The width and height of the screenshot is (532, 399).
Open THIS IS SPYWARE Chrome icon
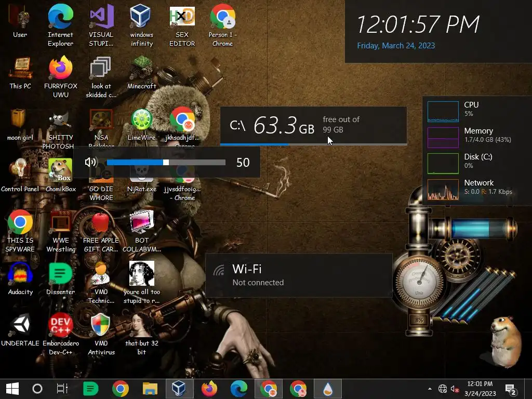pos(20,231)
